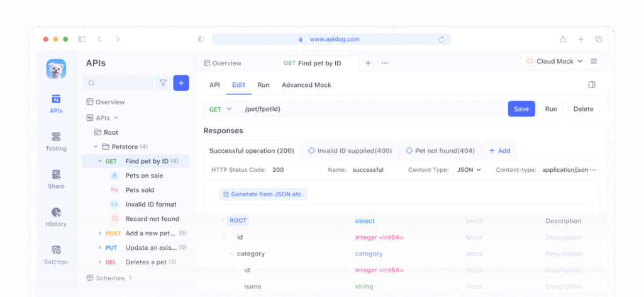Click the sidebar search input field

click(x=119, y=83)
